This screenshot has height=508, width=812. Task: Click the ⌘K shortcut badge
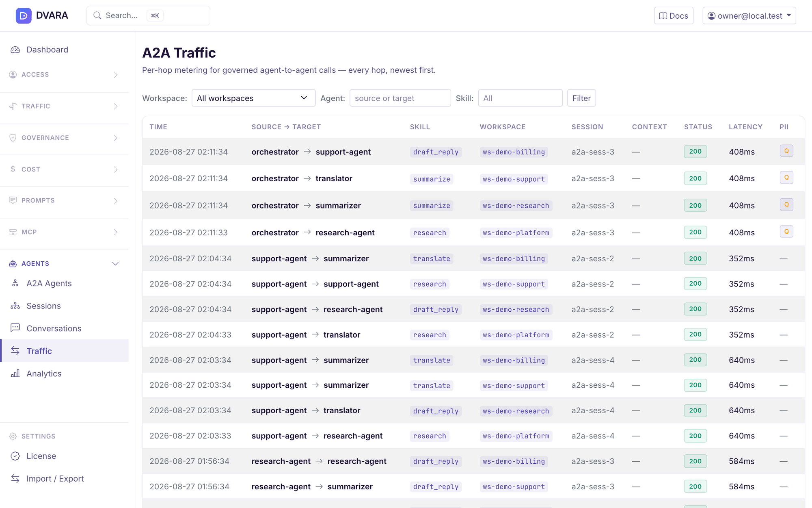155,15
